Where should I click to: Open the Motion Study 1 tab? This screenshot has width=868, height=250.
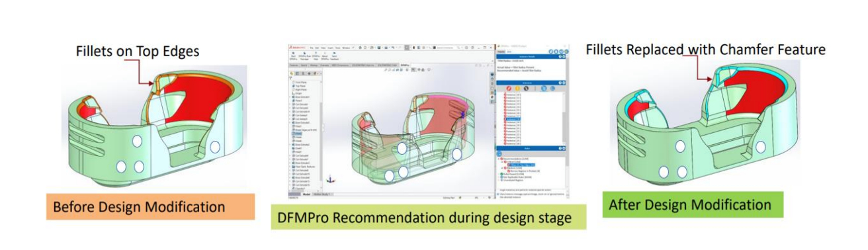point(322,194)
